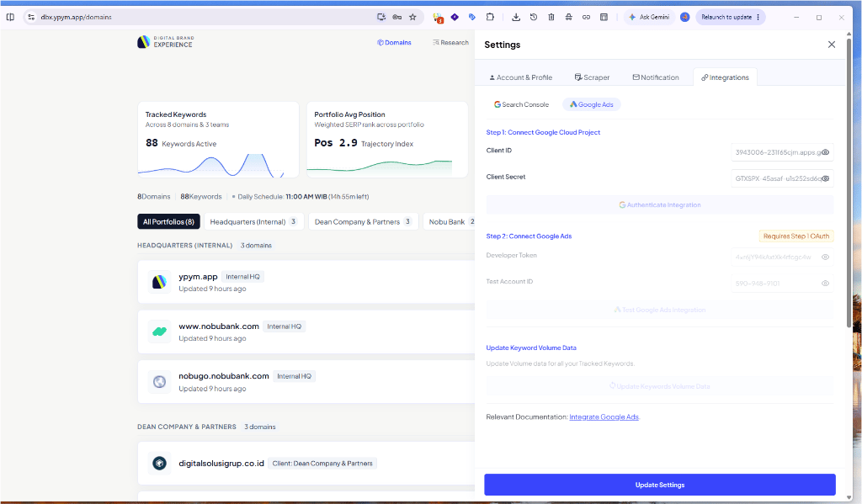Click the nobugo.nobubank.com globe icon
862x504 pixels.
tap(159, 381)
